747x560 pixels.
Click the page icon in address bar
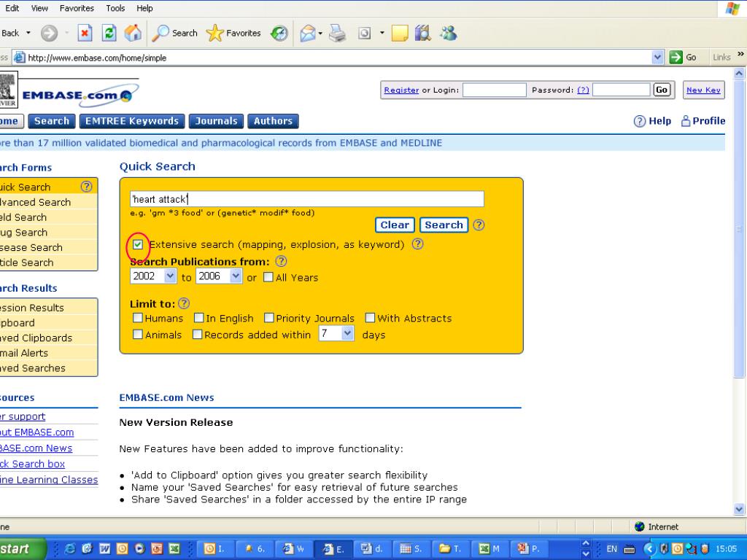click(19, 58)
